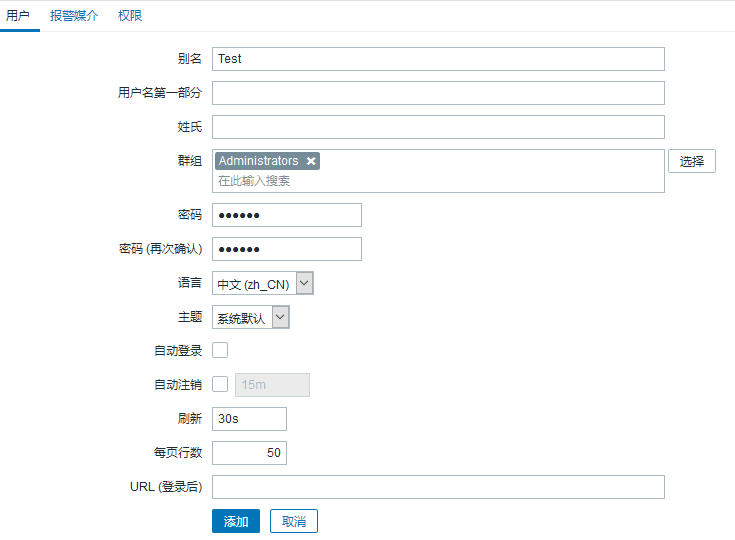Focus the 姓氏 input field
This screenshot has width=735, height=540.
(438, 127)
